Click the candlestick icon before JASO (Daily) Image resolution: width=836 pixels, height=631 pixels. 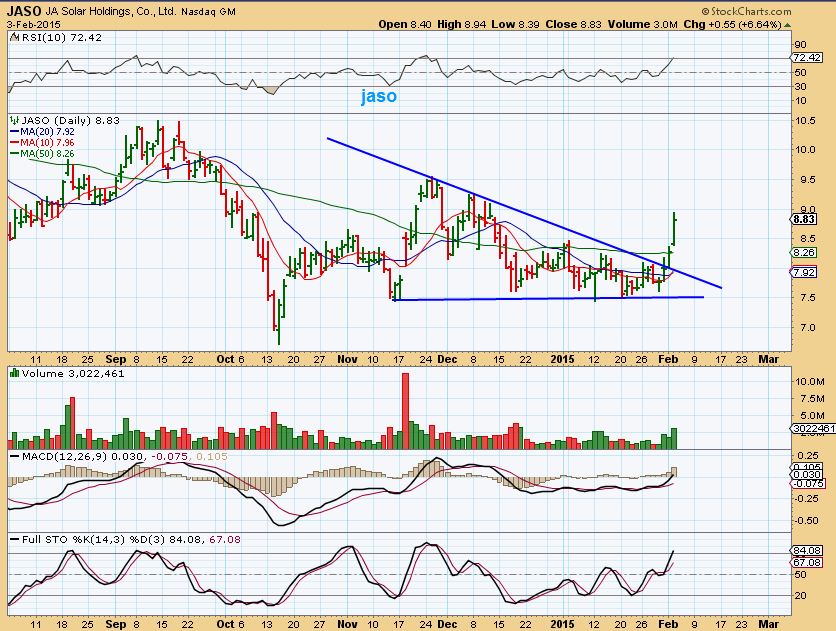[x=14, y=121]
